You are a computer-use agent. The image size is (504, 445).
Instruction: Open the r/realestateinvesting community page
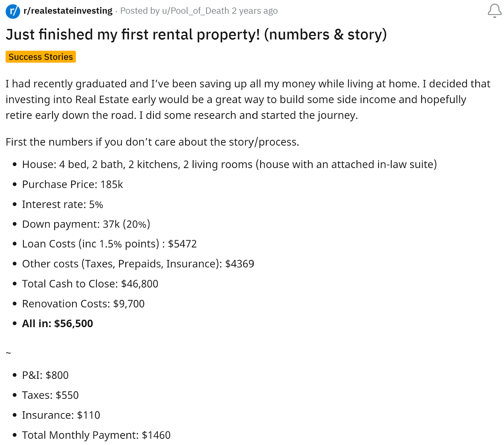(68, 10)
